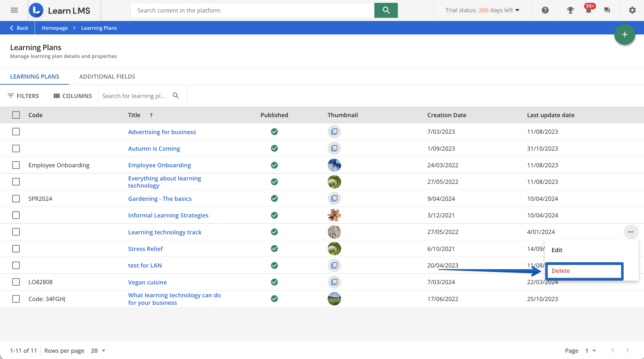
Task: Open the hamburger main menu
Action: coord(14,10)
